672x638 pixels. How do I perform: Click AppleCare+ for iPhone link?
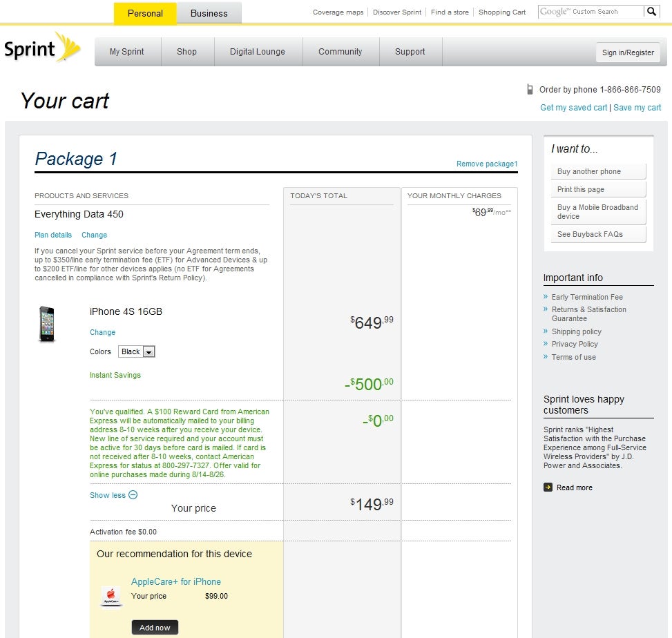(x=176, y=581)
